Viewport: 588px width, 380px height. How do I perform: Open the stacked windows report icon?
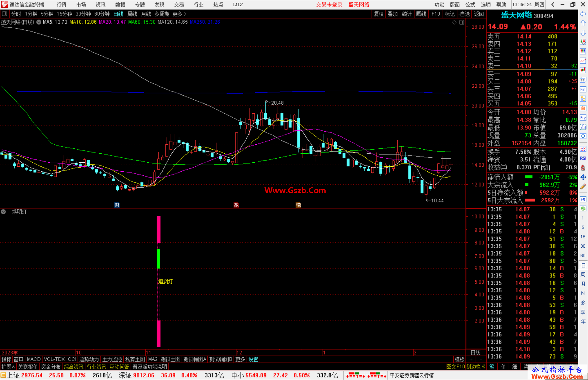pyautogui.click(x=583, y=80)
